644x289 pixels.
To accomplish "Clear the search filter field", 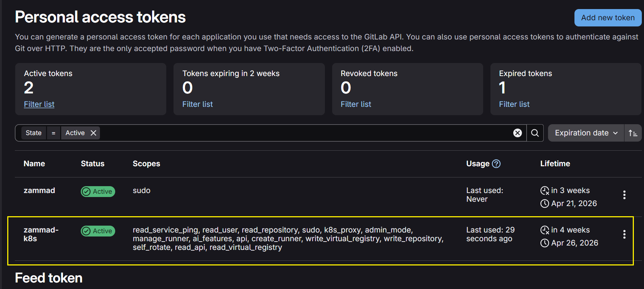I will point(518,133).
